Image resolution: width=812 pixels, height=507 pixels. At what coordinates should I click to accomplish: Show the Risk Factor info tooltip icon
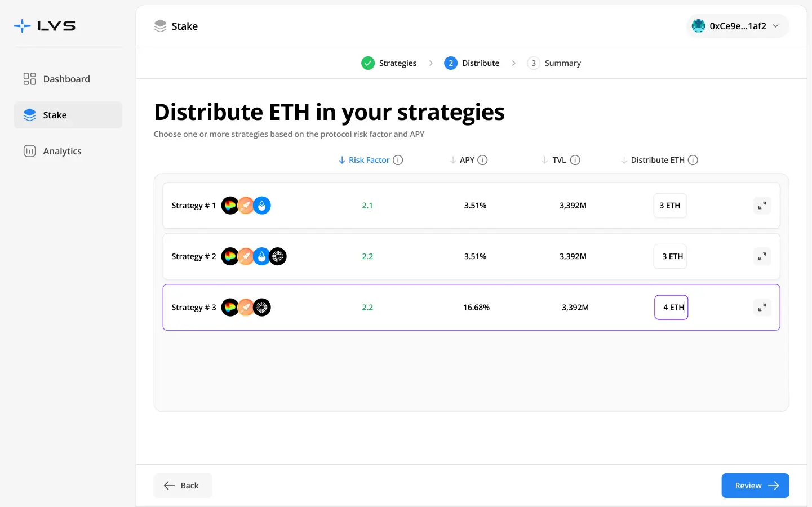[398, 160]
